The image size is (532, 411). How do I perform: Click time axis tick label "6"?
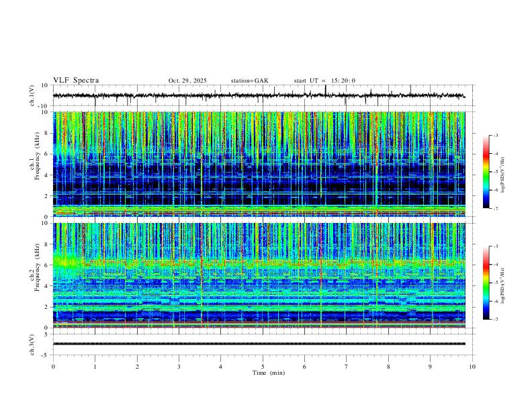coord(304,367)
